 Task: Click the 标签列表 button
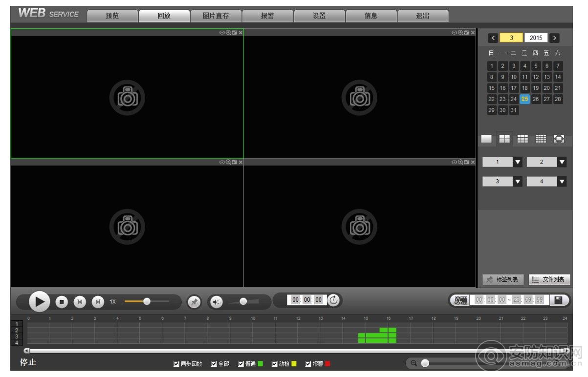coord(503,279)
